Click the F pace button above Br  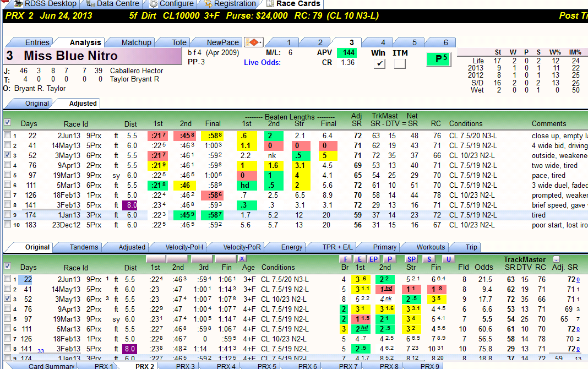tap(345, 259)
